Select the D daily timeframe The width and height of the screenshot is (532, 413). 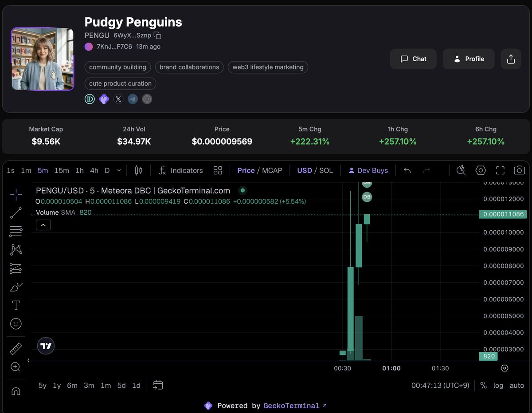coord(107,170)
